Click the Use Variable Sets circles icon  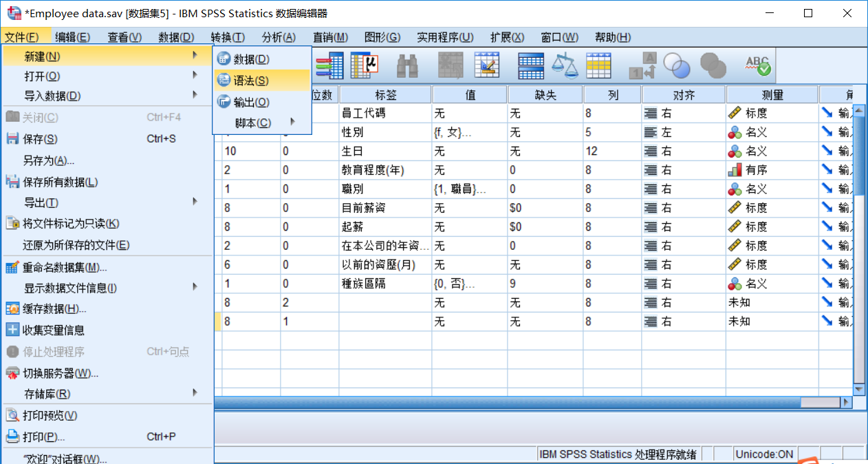677,65
